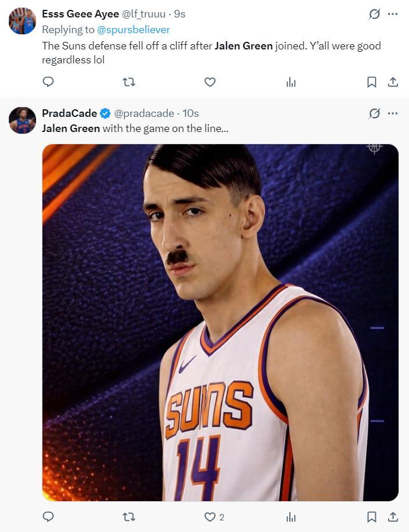Like the Esss Geee Ayee tweet
Image resolution: width=409 pixels, height=532 pixels.
point(210,82)
